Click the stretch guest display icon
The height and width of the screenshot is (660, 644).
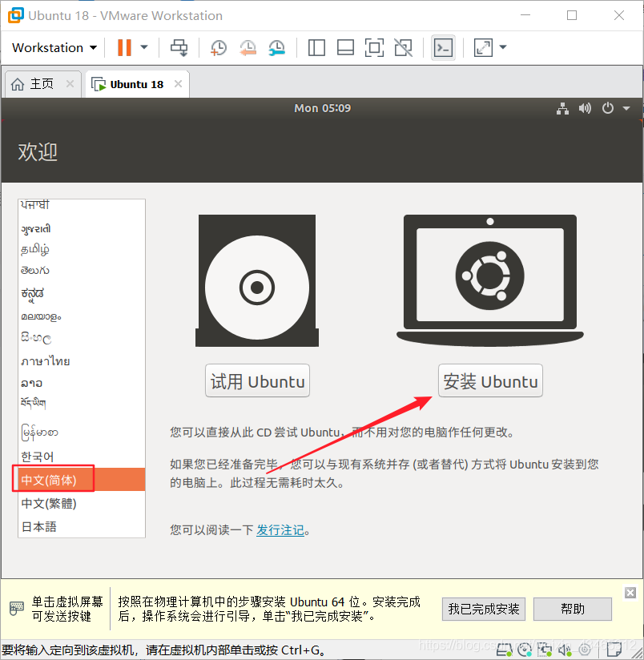[x=483, y=47]
